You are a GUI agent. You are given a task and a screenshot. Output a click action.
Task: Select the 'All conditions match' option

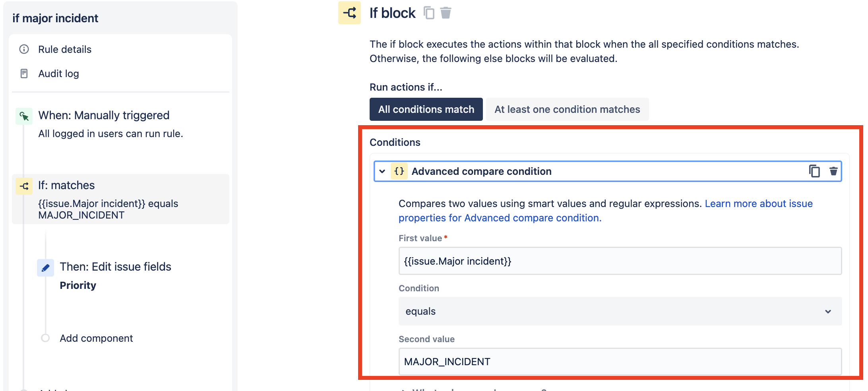click(x=426, y=109)
